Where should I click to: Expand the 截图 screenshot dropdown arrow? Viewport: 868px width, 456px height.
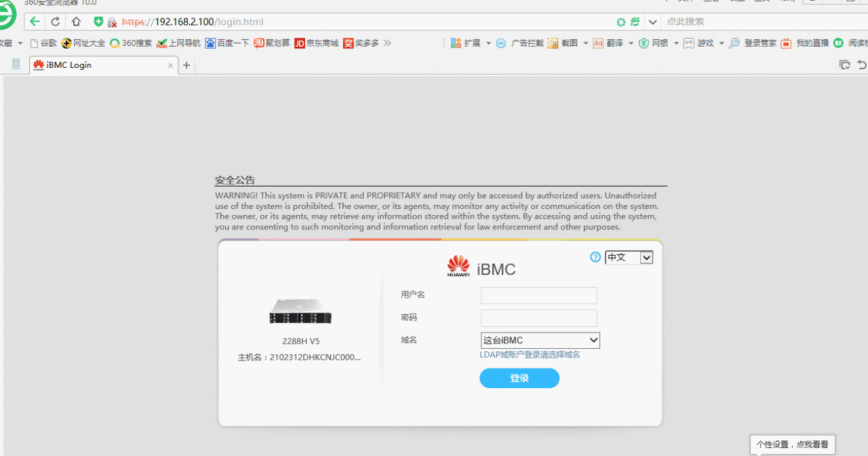pyautogui.click(x=586, y=43)
